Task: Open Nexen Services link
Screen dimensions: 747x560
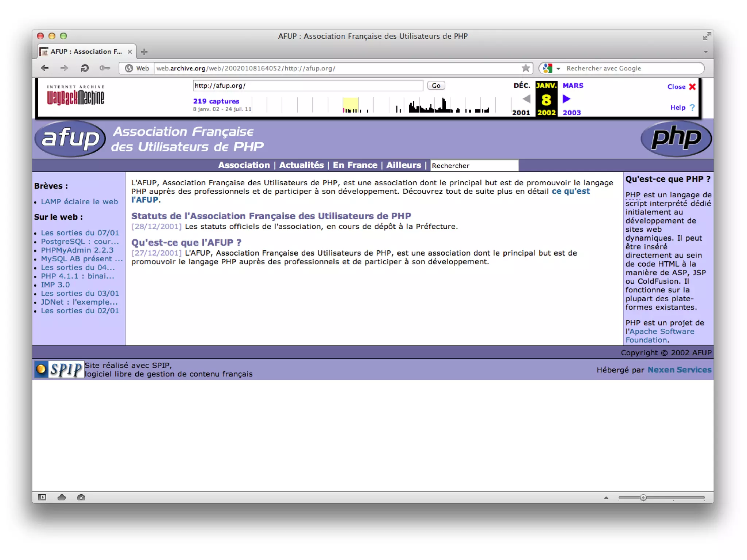Action: tap(679, 370)
